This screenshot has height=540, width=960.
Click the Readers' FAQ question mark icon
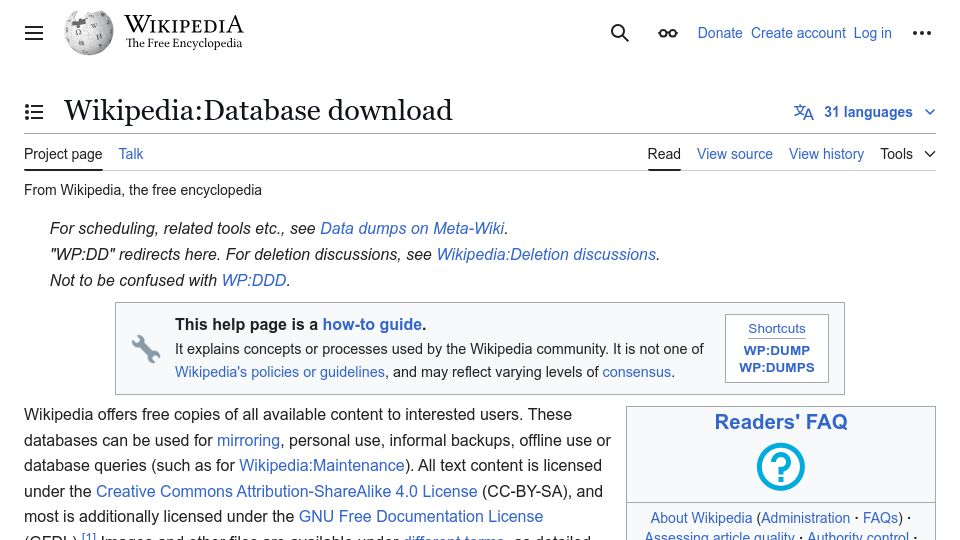[781, 467]
